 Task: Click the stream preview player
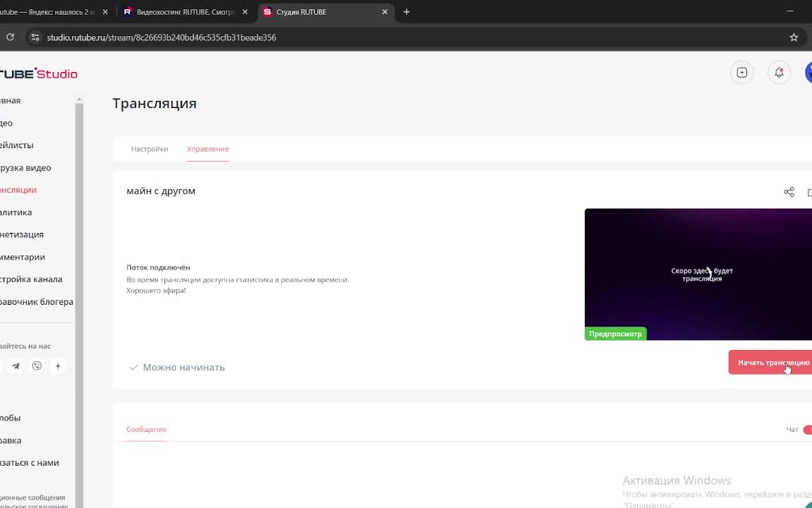coord(698,274)
